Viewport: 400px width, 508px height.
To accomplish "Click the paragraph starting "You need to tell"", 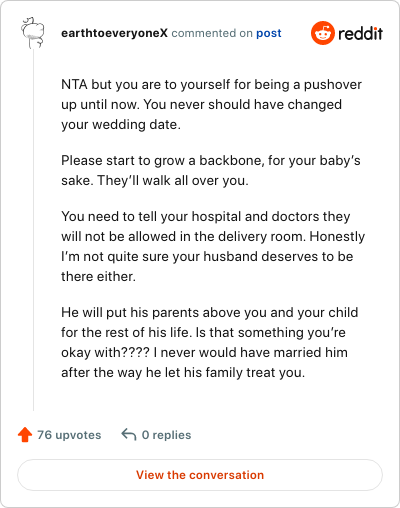I will [213, 246].
